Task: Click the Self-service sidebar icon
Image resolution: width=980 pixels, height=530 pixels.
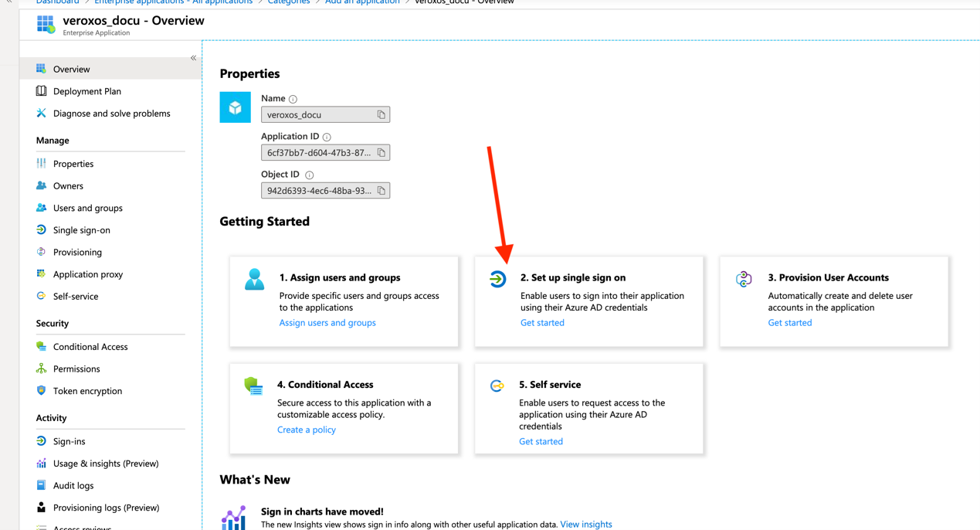Action: click(42, 296)
